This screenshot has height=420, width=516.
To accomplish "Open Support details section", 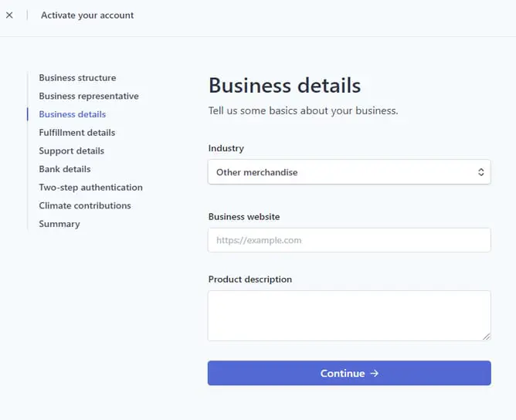I will coord(71,151).
